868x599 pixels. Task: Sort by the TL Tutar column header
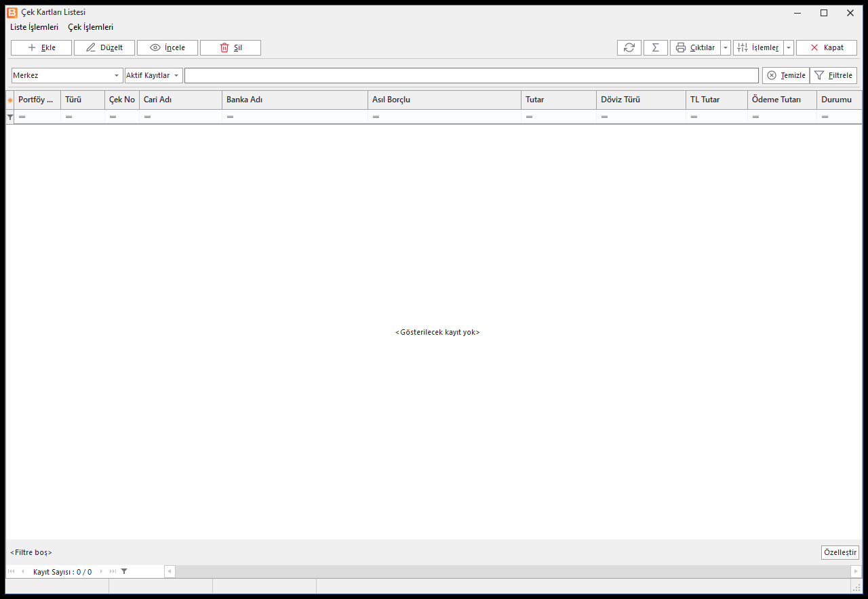click(717, 100)
